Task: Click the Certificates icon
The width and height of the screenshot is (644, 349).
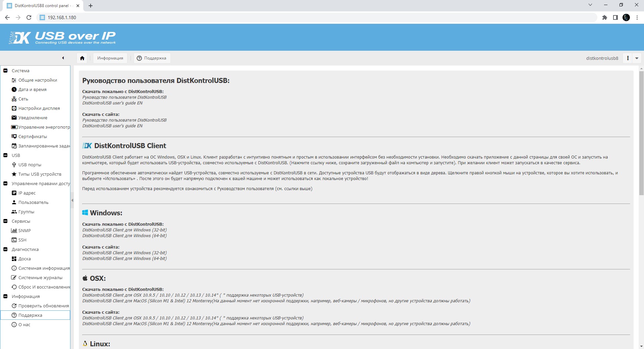Action: [14, 136]
